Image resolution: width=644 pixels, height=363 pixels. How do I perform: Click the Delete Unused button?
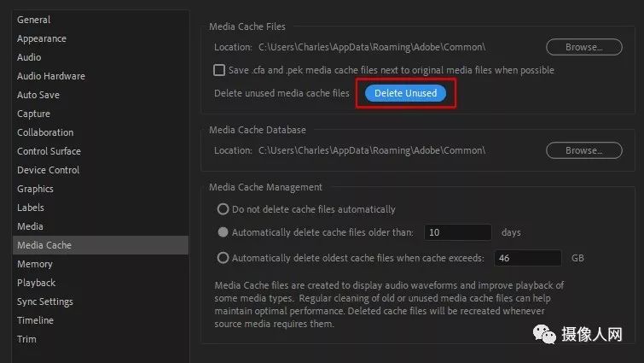coord(405,93)
